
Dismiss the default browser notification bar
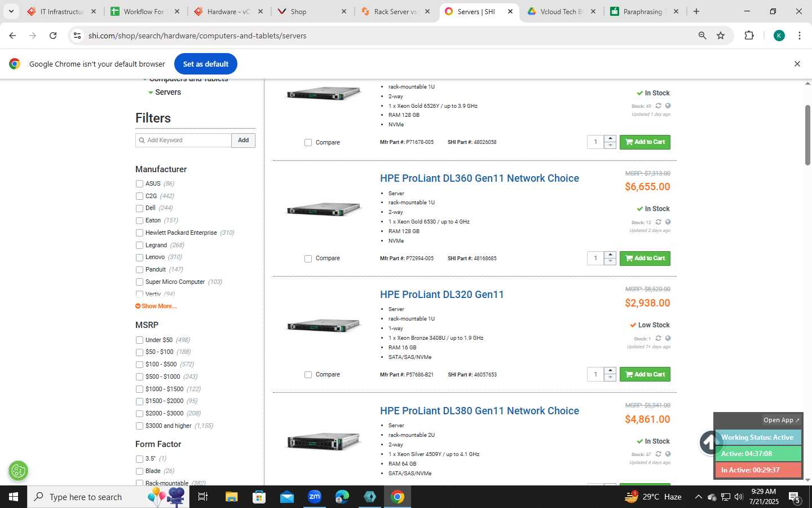pyautogui.click(x=797, y=64)
